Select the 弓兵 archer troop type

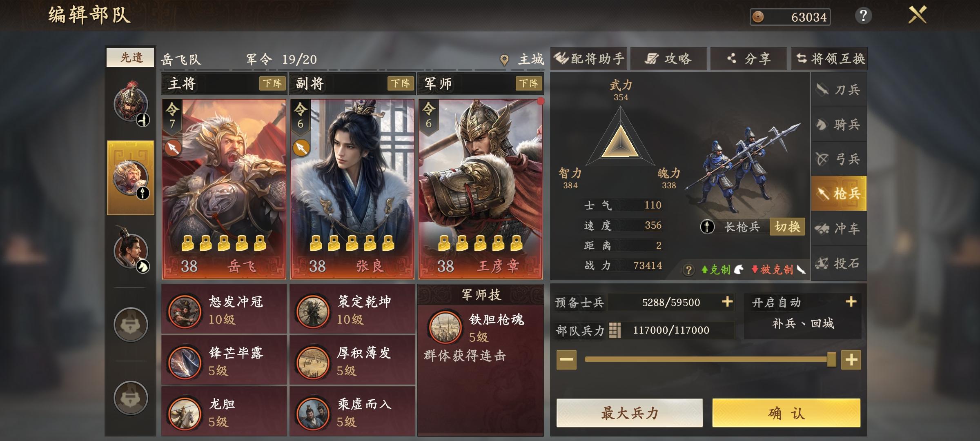coord(839,159)
